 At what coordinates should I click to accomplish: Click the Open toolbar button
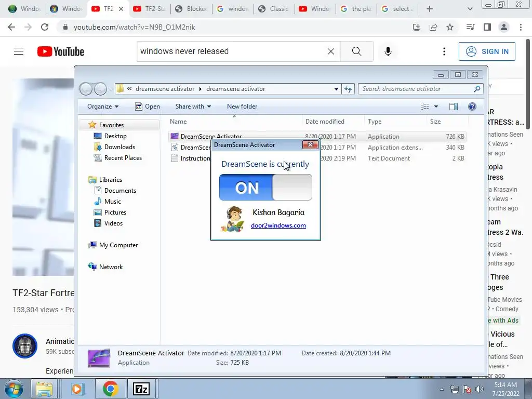coord(148,107)
